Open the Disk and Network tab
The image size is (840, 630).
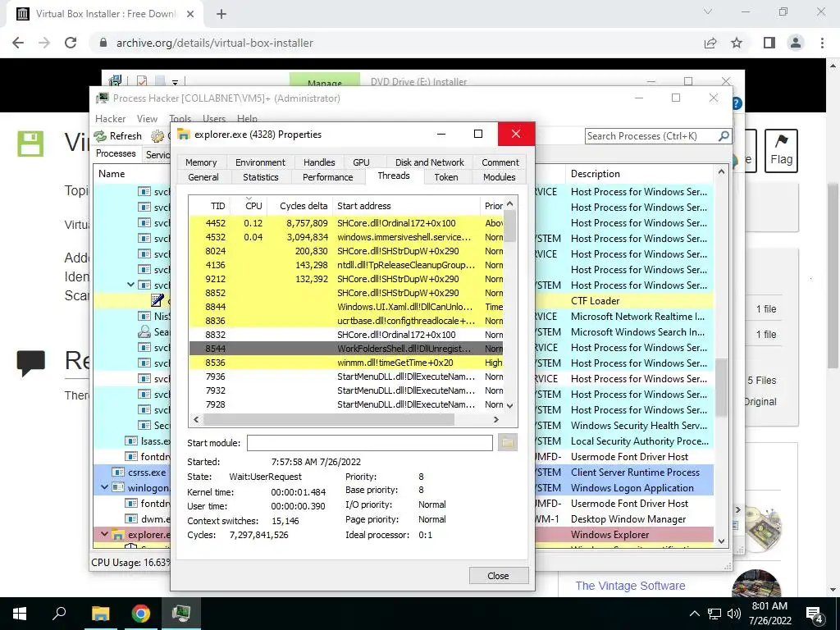point(430,162)
